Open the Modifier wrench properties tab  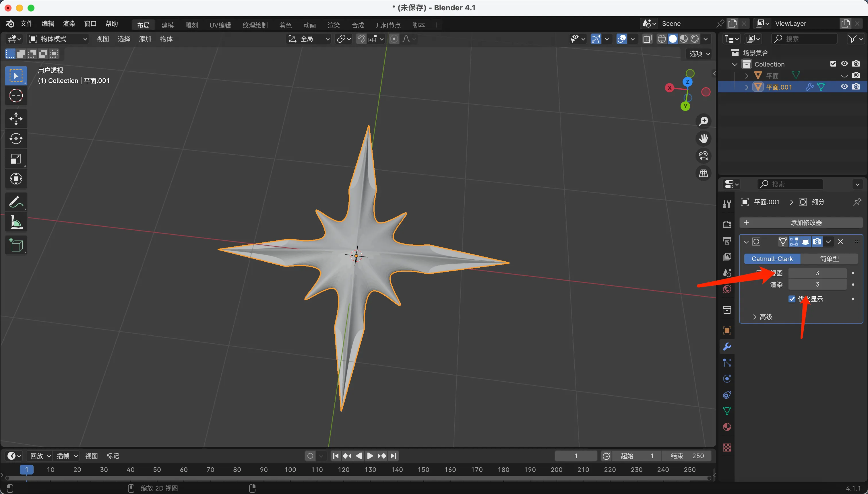727,347
